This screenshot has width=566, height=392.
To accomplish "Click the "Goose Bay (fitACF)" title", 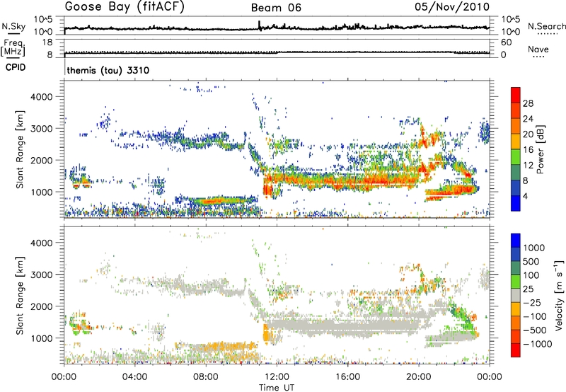I will 125,7.
